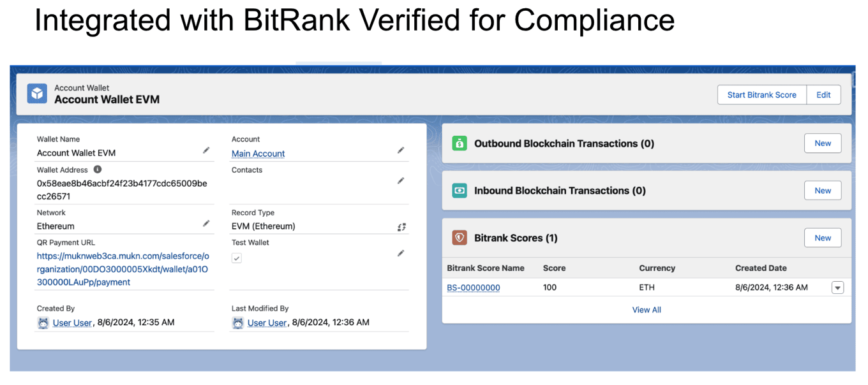Click the Account Wallet EVM page title
Screen dimensions: 868x385
[107, 99]
